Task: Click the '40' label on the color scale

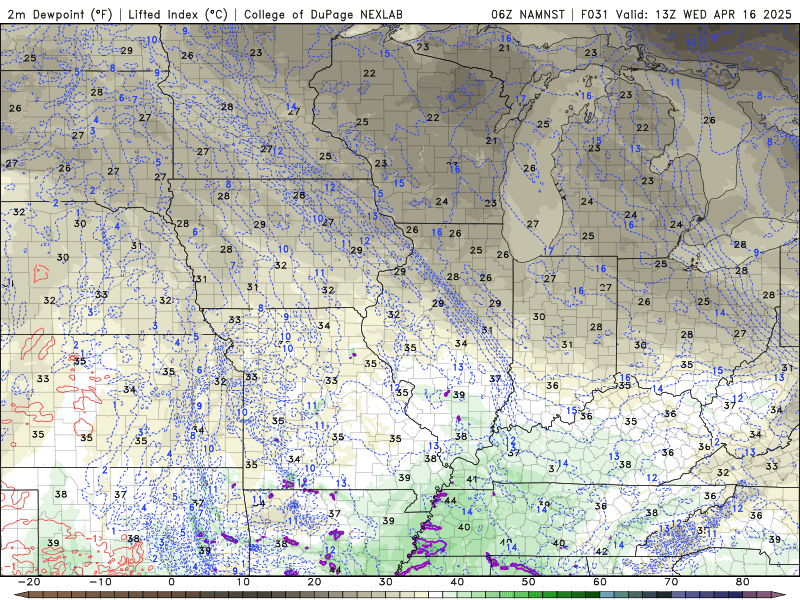Action: point(457,582)
